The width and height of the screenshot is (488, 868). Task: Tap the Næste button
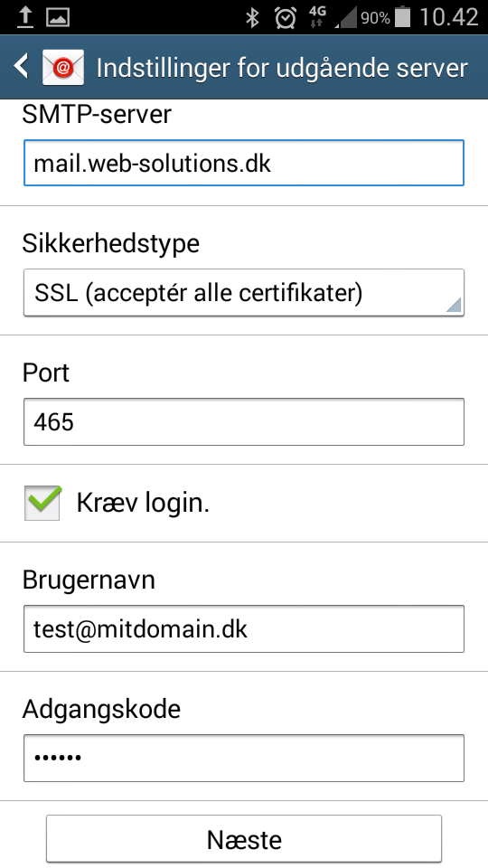point(243,839)
